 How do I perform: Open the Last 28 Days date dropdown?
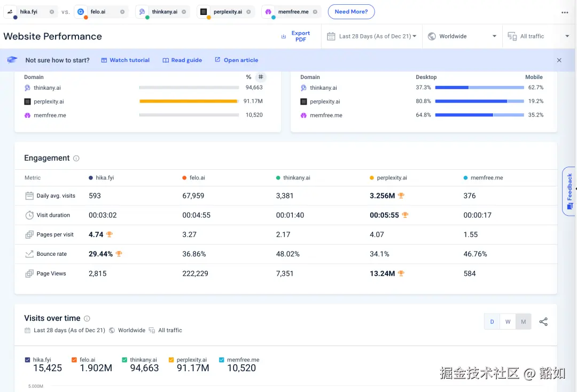pyautogui.click(x=372, y=36)
